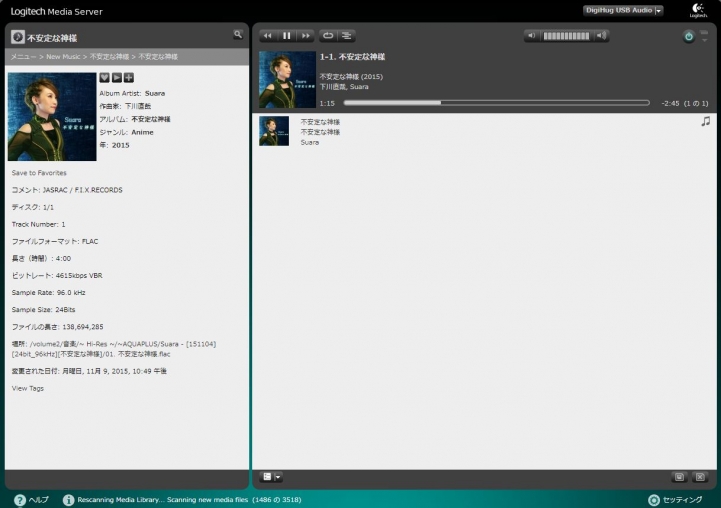
Task: Clear the playlist X icon
Action: [700, 477]
